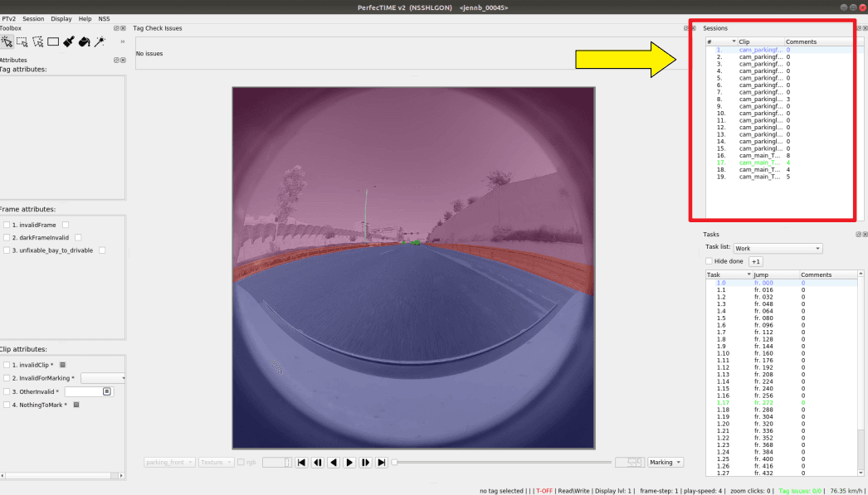Select task 1.5 fr. 080
The width and height of the screenshot is (868, 495).
(x=782, y=318)
